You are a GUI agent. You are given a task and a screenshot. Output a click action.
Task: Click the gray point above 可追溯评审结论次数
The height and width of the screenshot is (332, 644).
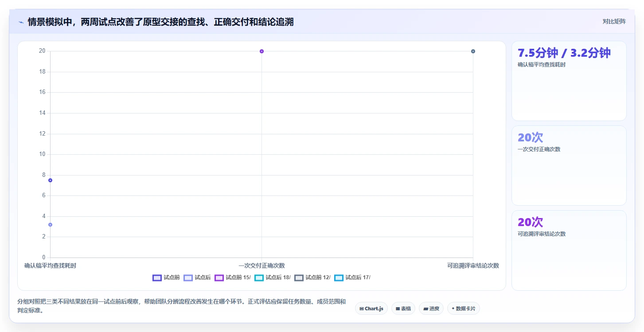tap(473, 51)
